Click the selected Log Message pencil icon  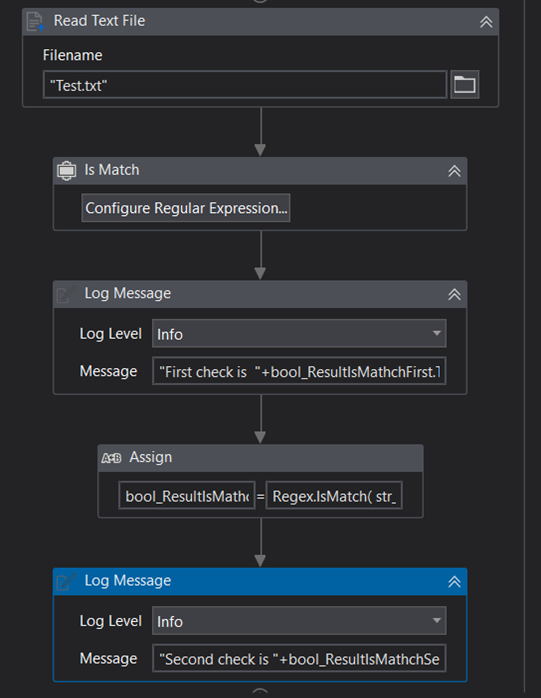pyautogui.click(x=66, y=581)
